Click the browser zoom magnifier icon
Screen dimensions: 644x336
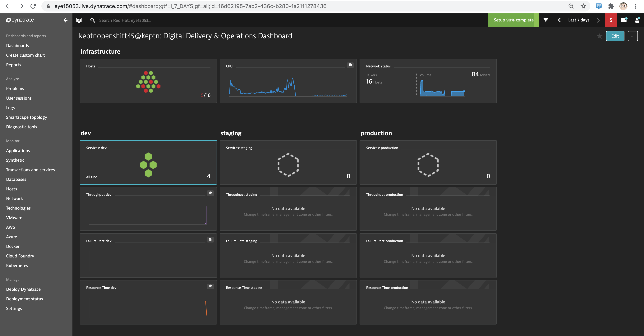(571, 6)
